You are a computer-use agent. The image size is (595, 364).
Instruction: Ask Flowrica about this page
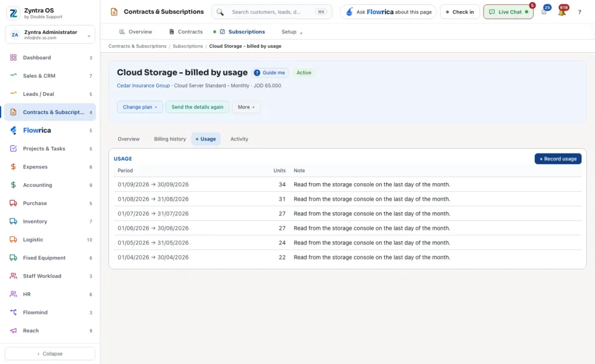[388, 12]
